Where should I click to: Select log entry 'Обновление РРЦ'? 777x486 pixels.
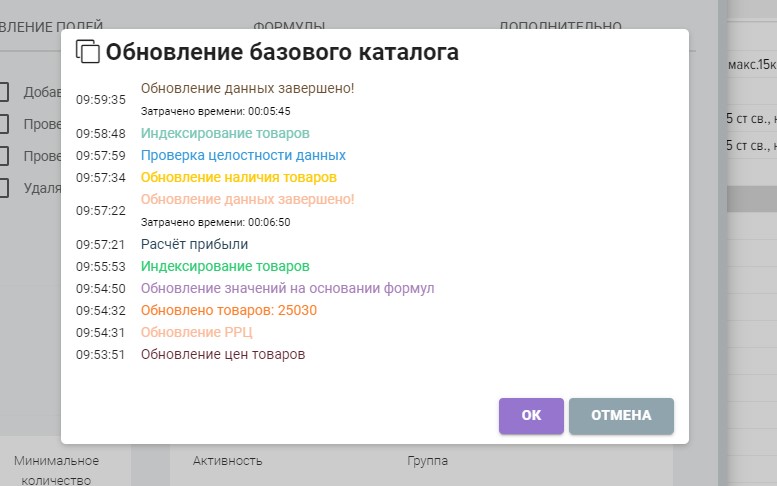196,332
